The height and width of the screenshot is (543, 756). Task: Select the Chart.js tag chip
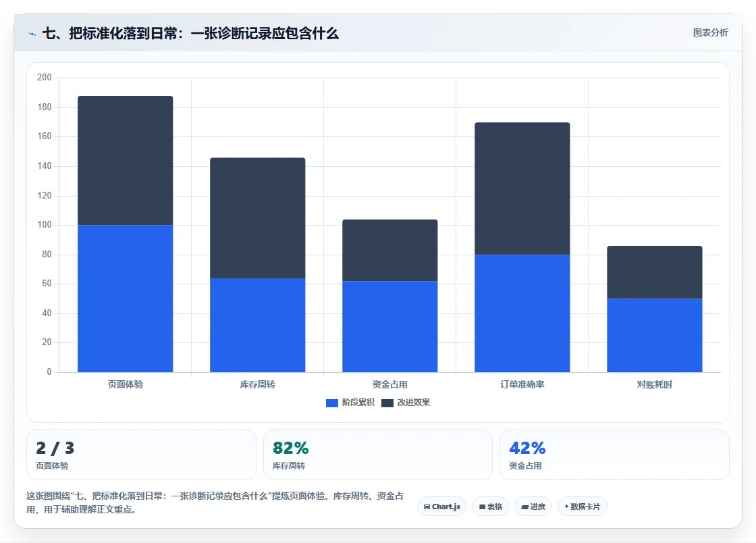coord(441,507)
